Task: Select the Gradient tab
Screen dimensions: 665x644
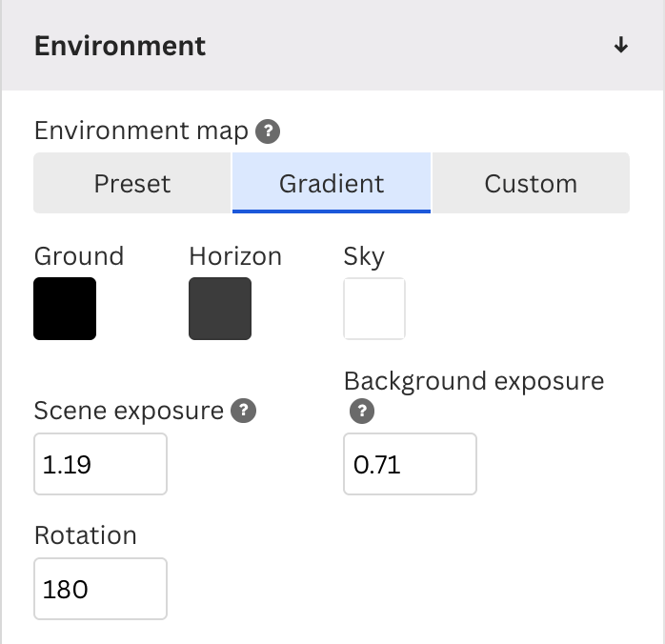Action: (332, 183)
